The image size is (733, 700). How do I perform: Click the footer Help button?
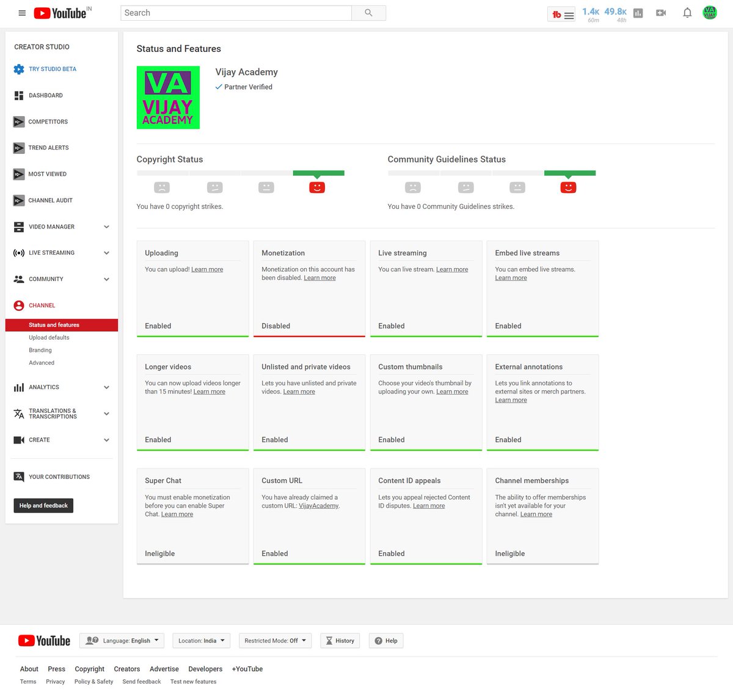pos(386,641)
